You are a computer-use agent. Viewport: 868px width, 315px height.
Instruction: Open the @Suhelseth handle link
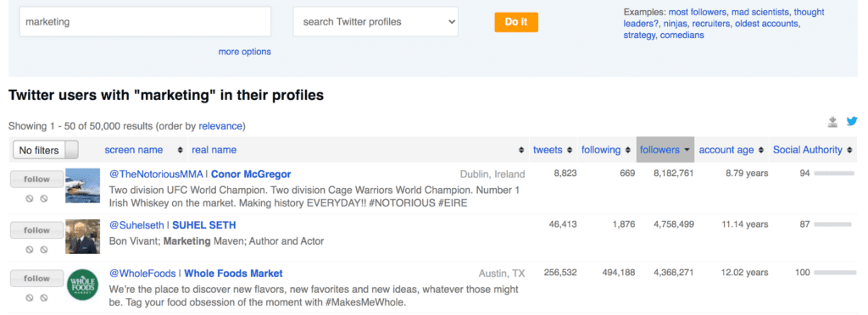(136, 225)
